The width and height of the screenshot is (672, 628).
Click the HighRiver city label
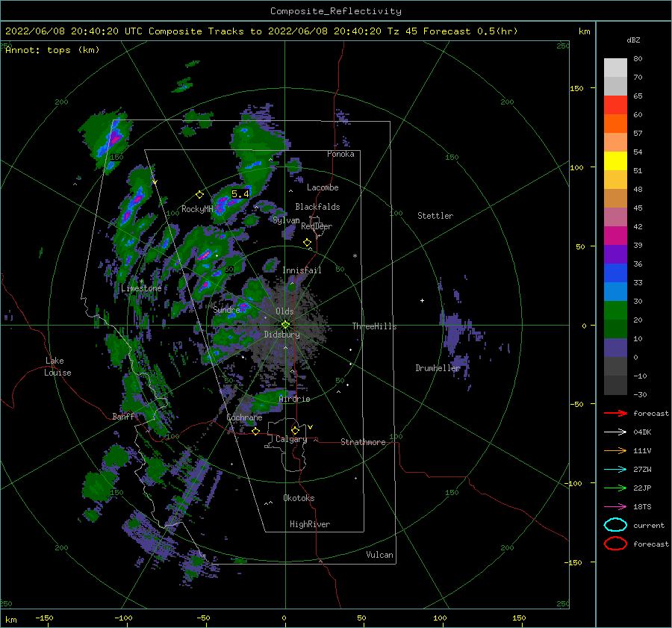[310, 524]
